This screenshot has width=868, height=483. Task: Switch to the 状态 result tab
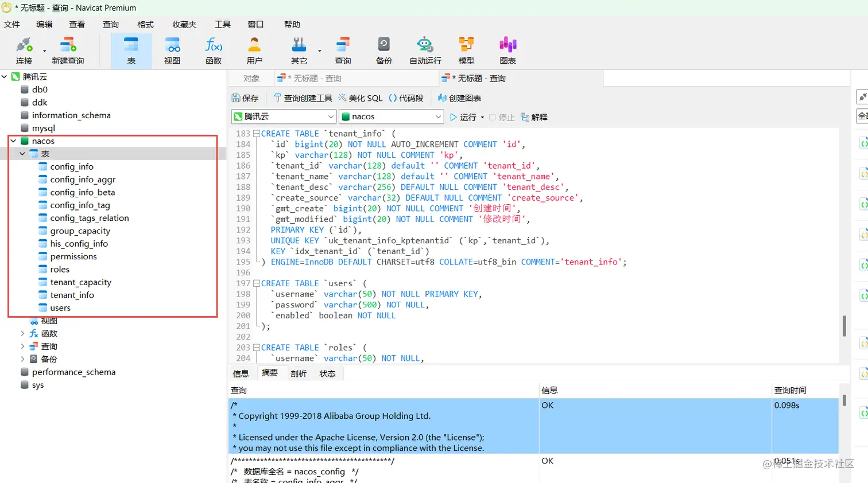pyautogui.click(x=328, y=373)
